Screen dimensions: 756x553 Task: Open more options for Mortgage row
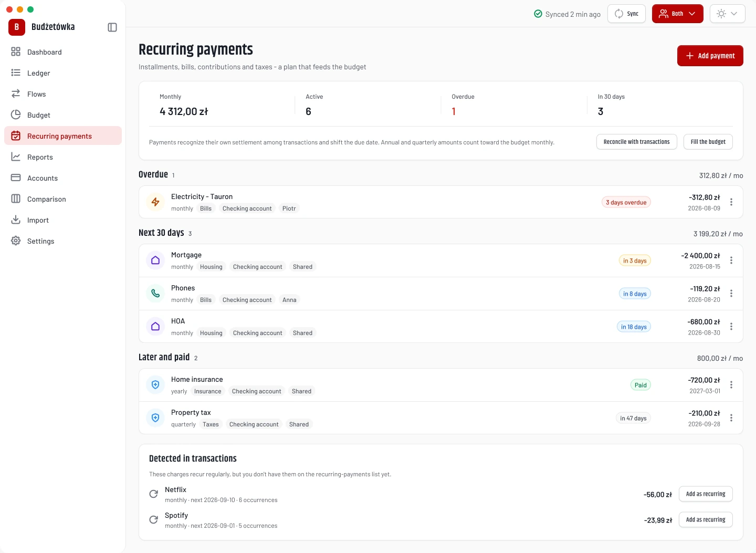click(x=731, y=260)
